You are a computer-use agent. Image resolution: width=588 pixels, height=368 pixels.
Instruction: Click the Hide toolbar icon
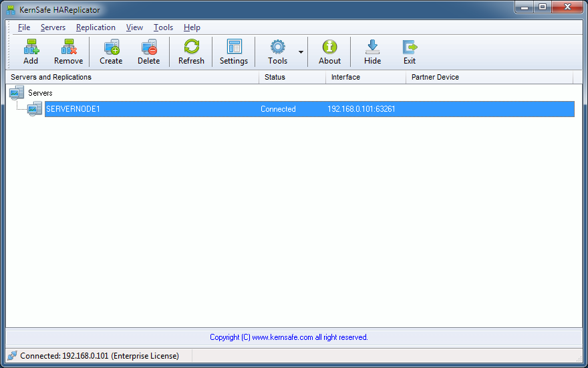pos(372,47)
